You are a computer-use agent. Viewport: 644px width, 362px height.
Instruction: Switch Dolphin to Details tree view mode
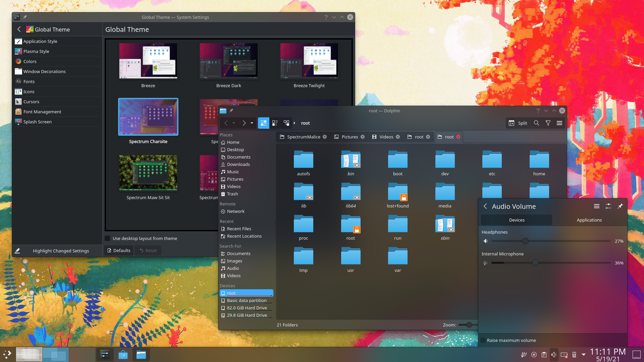(286, 123)
